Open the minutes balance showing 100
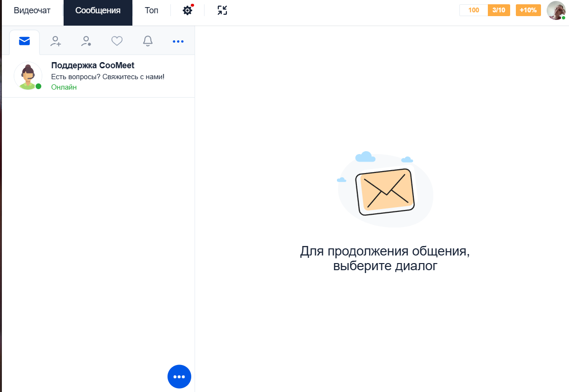The image size is (569, 392). tap(473, 9)
